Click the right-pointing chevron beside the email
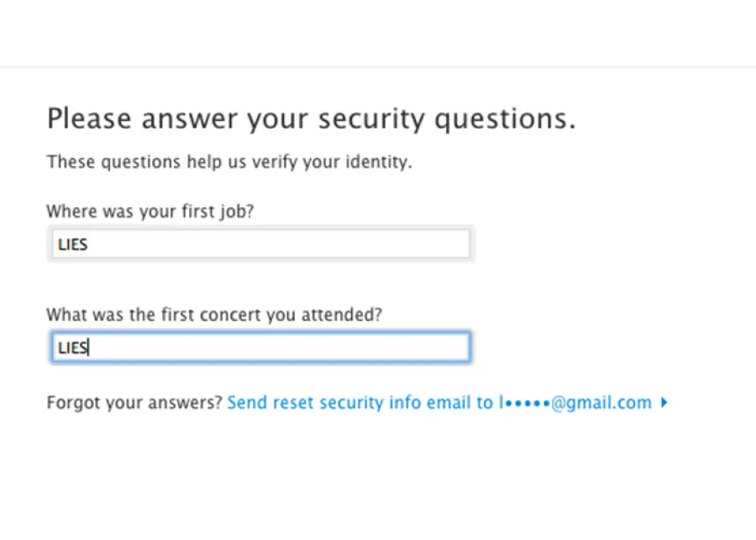The height and width of the screenshot is (540, 756). point(664,402)
